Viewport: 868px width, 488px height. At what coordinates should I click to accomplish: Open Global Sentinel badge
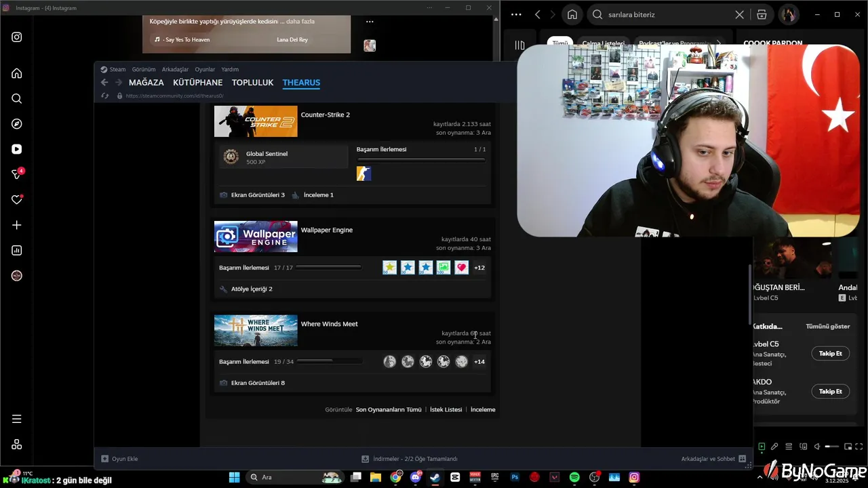click(x=283, y=157)
